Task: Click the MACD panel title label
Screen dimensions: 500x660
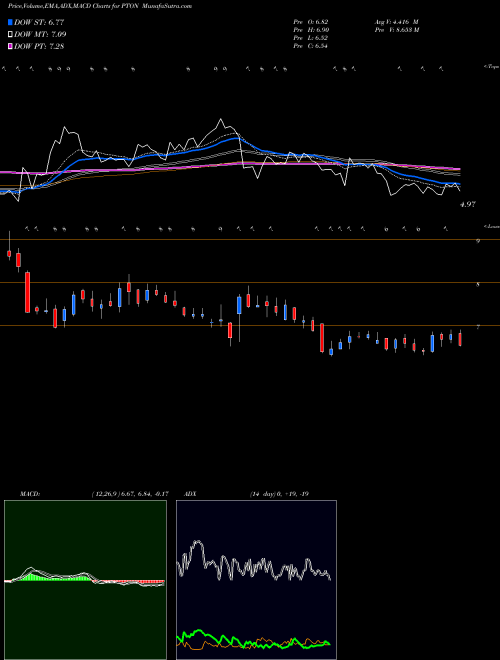Action: 29,494
